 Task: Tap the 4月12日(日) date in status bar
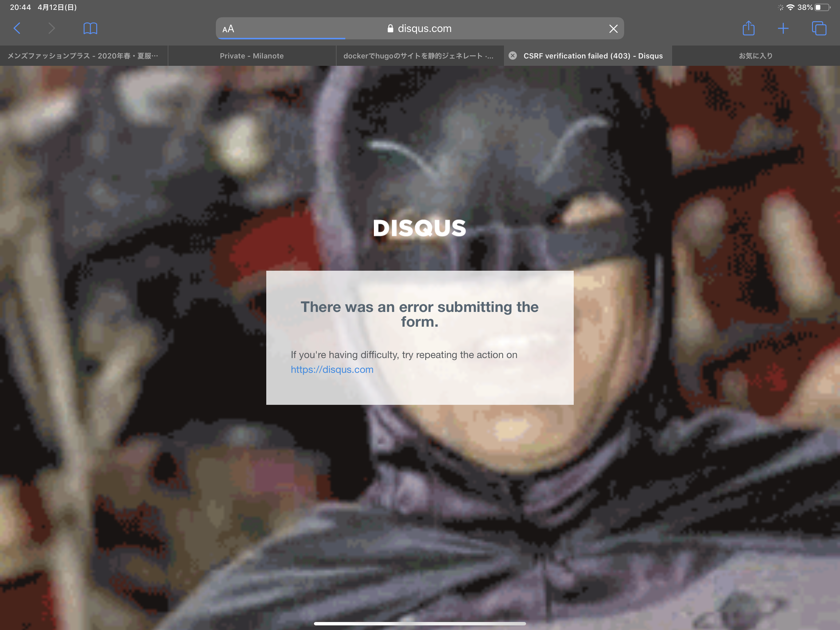(x=57, y=7)
